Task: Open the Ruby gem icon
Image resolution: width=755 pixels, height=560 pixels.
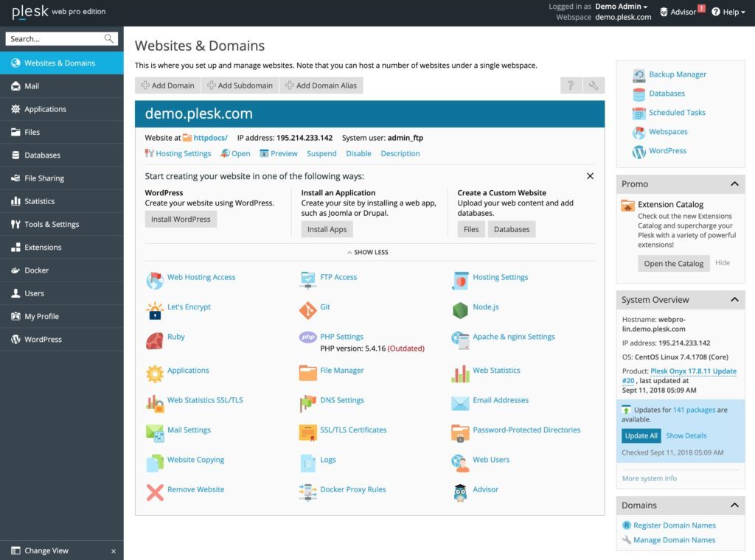Action: pos(155,340)
